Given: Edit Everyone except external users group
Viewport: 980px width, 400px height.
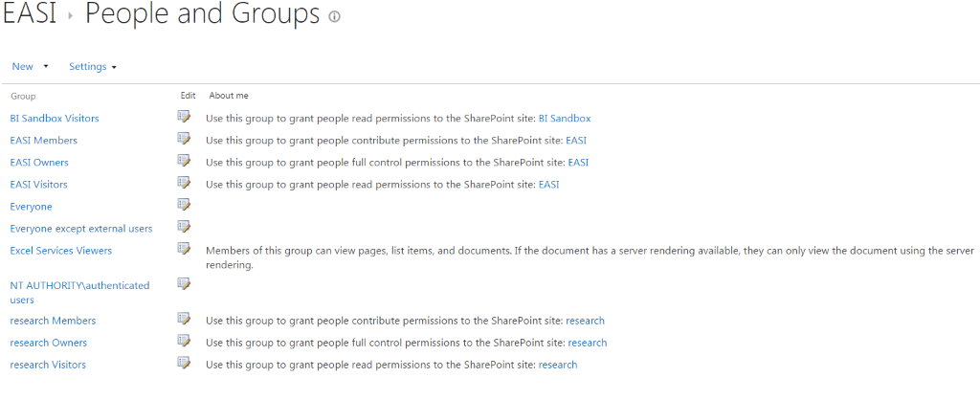Looking at the screenshot, I should [183, 226].
